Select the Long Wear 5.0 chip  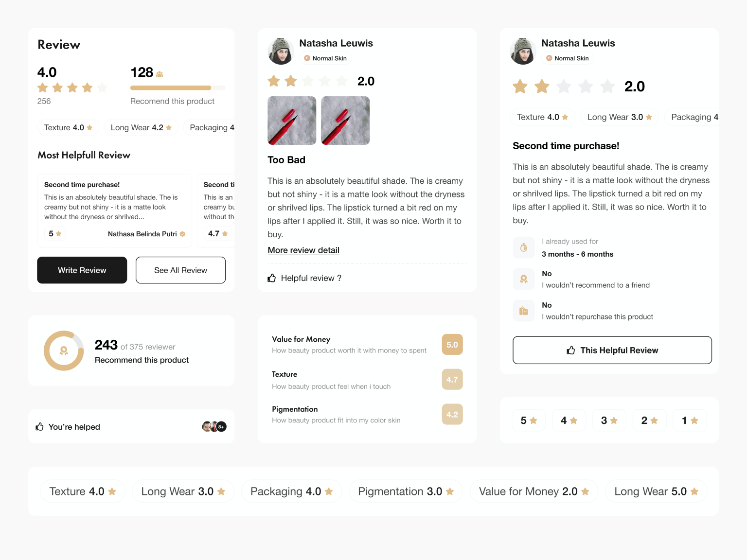click(x=656, y=491)
